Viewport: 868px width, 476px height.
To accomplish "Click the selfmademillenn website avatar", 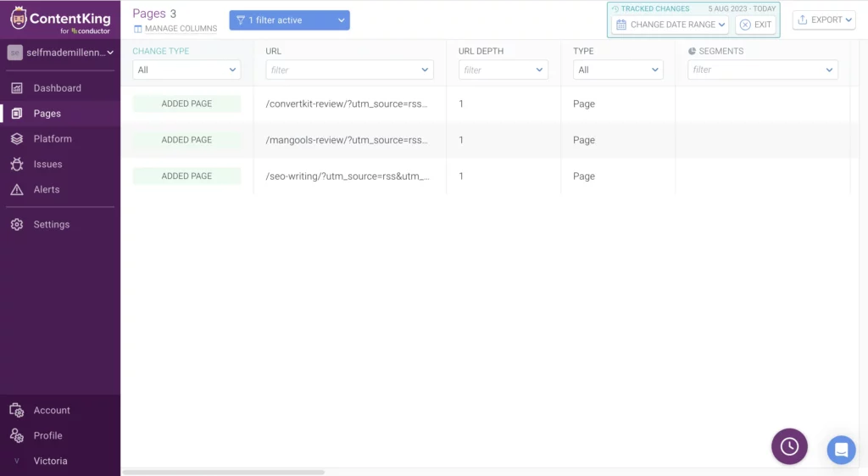I will (x=15, y=53).
